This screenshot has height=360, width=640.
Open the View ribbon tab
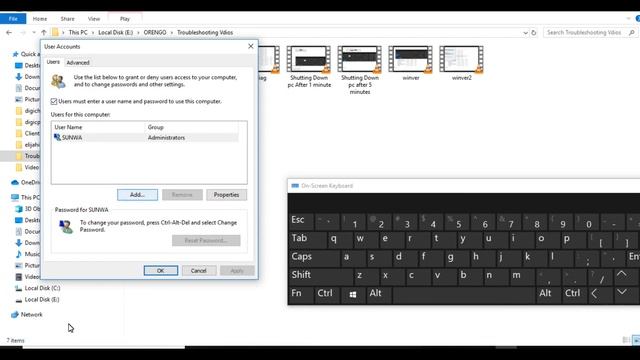[94, 19]
